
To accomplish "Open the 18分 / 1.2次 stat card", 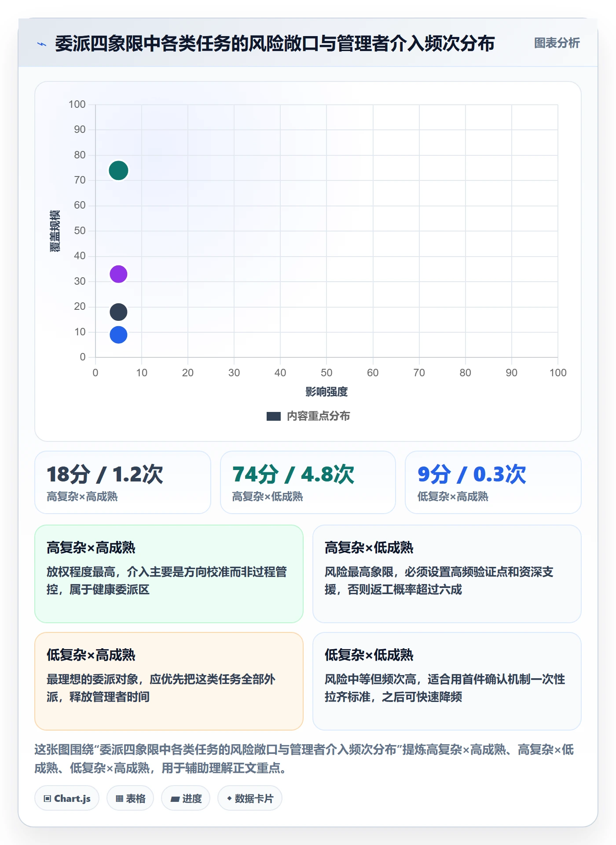I will click(123, 482).
